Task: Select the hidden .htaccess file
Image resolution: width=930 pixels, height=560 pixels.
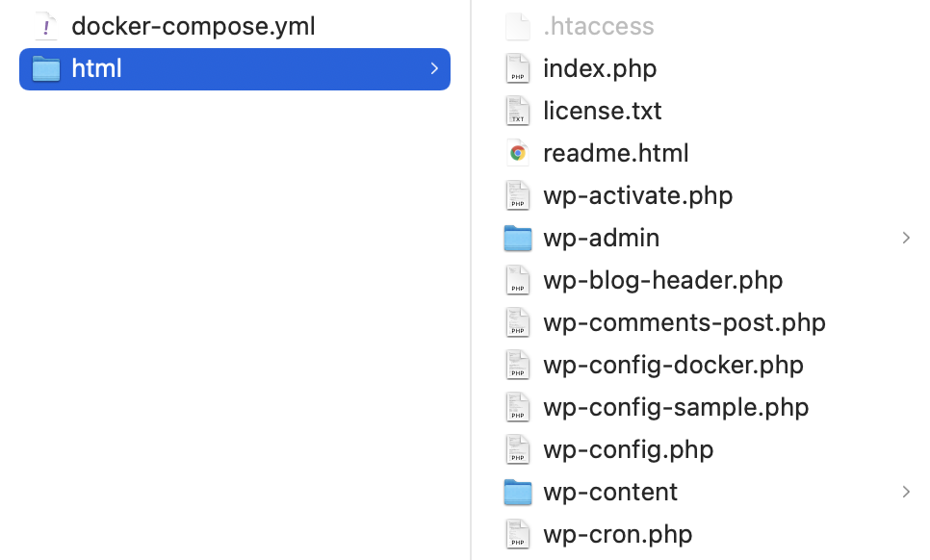Action: click(708, 27)
